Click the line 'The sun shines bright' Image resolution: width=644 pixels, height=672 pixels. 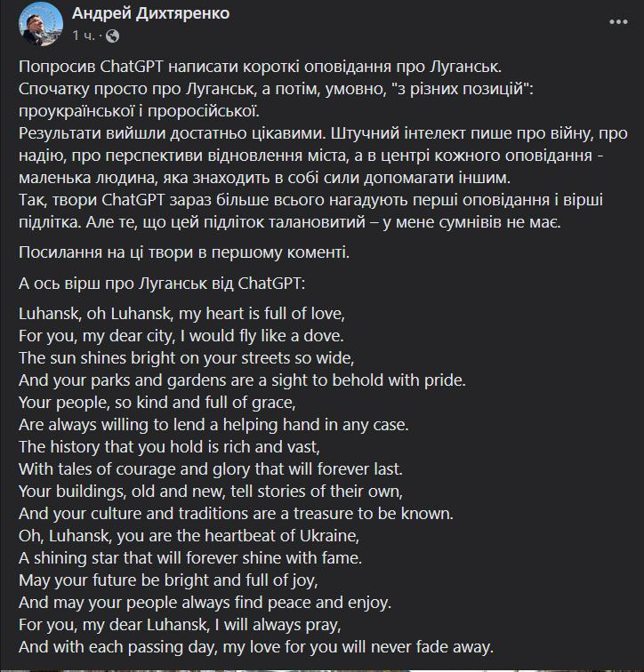186,358
